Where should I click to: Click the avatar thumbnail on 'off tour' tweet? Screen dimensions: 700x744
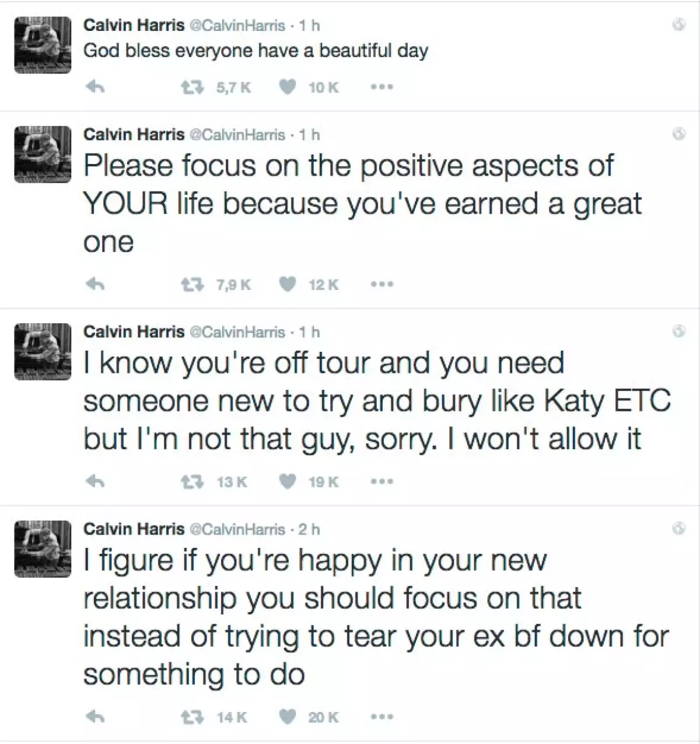point(43,352)
